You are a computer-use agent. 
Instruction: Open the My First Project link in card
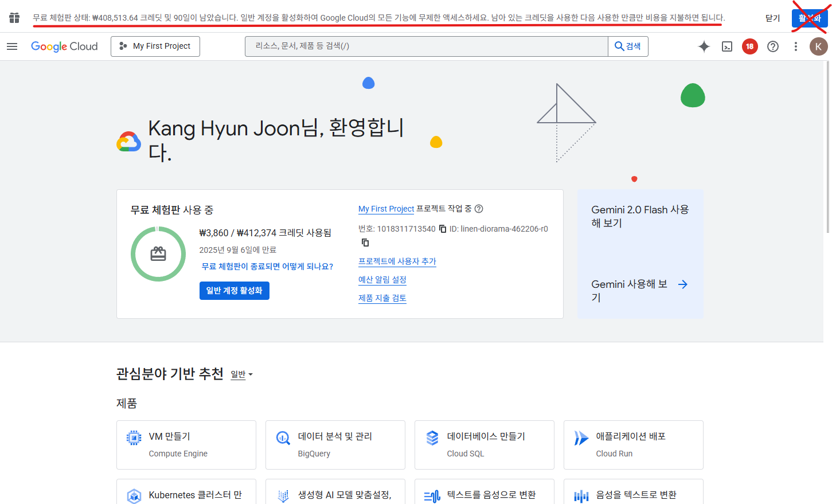[x=386, y=209]
